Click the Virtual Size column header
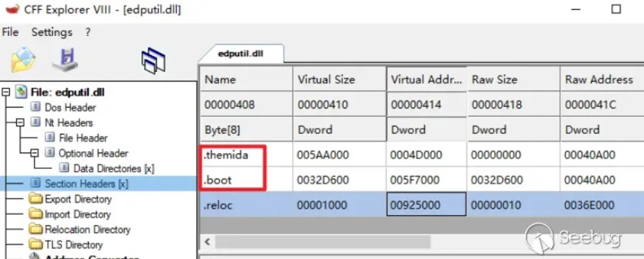 tap(339, 79)
